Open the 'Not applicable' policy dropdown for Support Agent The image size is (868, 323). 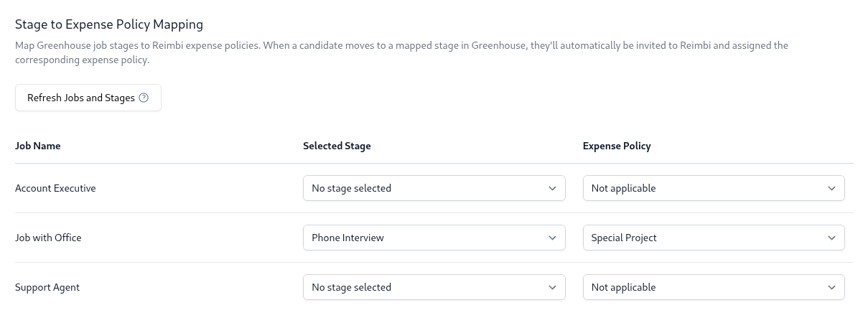pos(714,287)
